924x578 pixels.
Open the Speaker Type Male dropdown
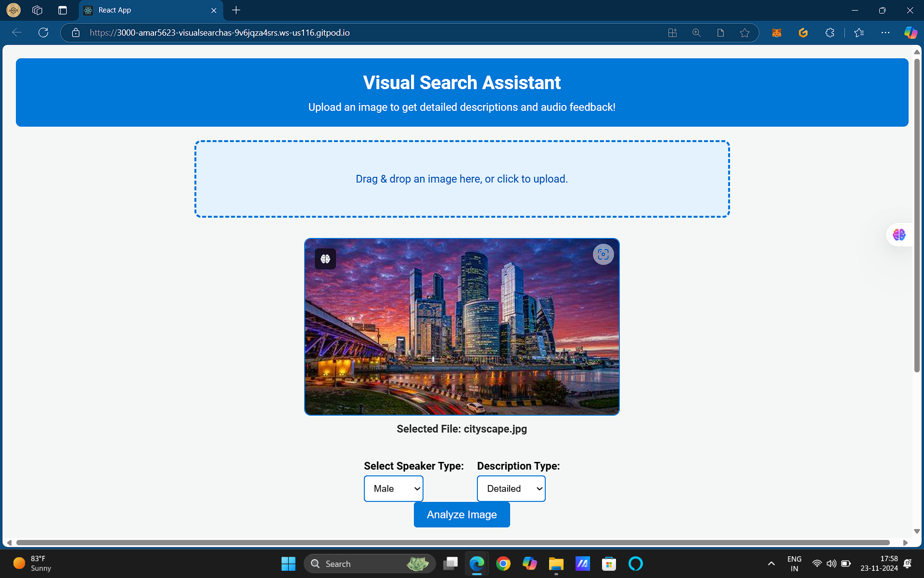pos(393,488)
